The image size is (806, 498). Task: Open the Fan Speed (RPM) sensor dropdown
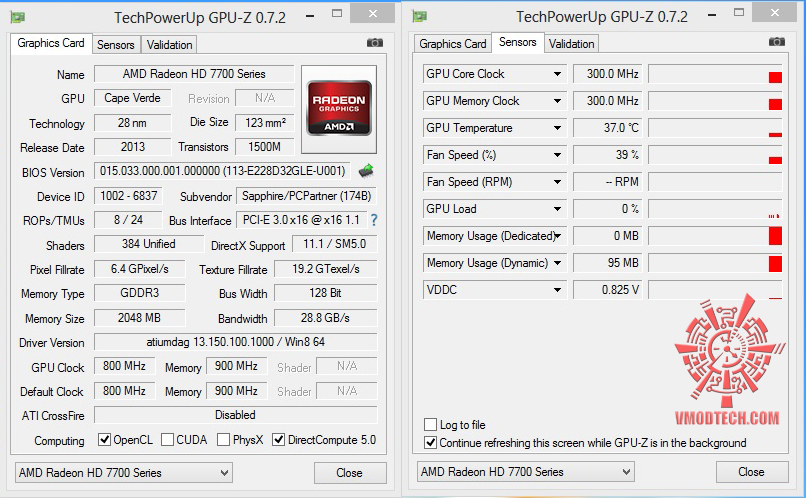coord(557,182)
